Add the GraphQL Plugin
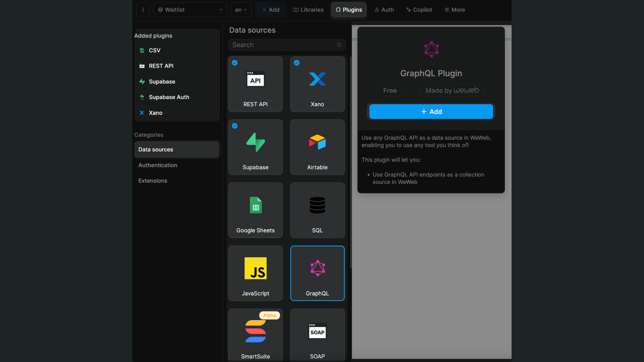The height and width of the screenshot is (362, 644). (x=431, y=112)
